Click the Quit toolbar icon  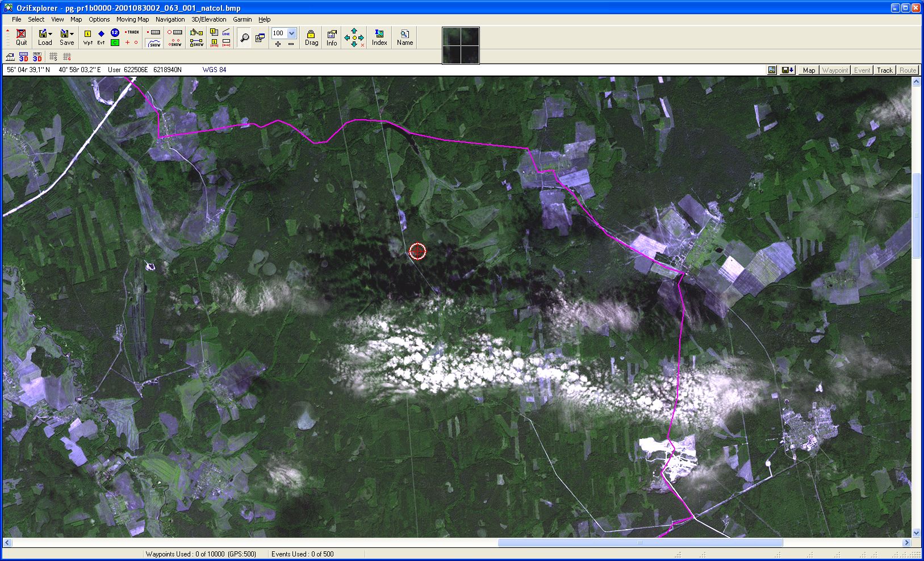[21, 37]
